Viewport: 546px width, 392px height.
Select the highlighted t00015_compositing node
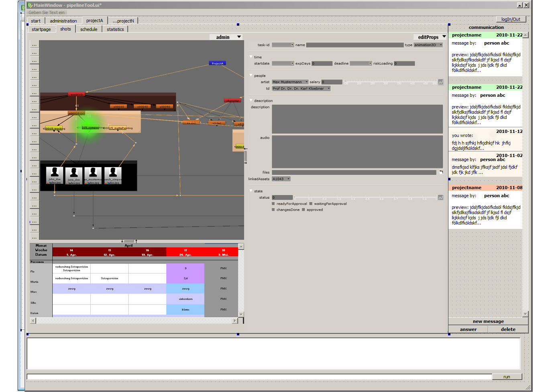click(90, 127)
